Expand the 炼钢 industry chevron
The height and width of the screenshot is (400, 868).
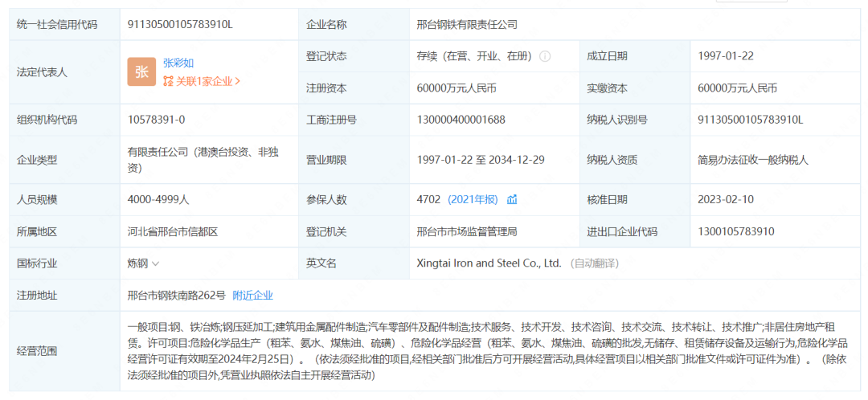point(155,263)
